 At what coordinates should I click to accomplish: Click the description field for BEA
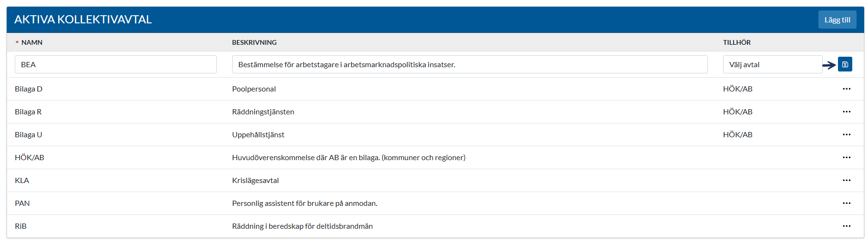pyautogui.click(x=470, y=64)
